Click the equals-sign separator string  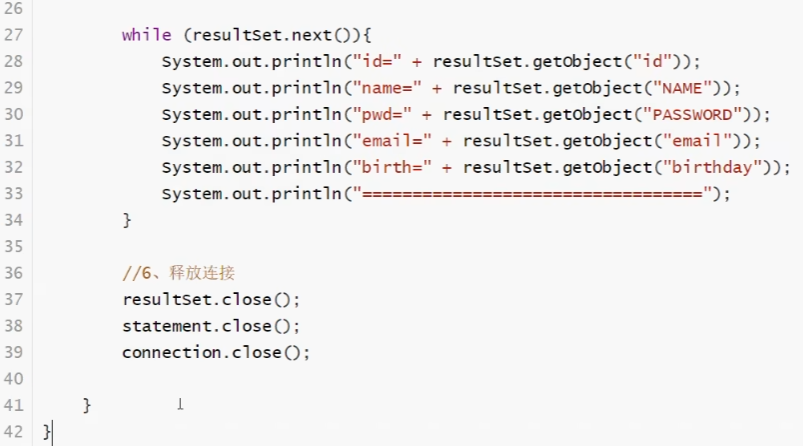coord(530,194)
